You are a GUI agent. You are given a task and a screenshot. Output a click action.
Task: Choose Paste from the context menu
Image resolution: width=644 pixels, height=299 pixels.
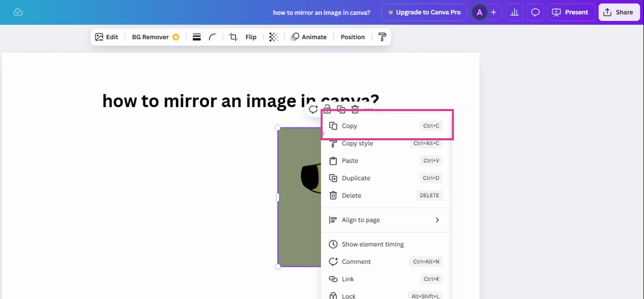(386, 161)
